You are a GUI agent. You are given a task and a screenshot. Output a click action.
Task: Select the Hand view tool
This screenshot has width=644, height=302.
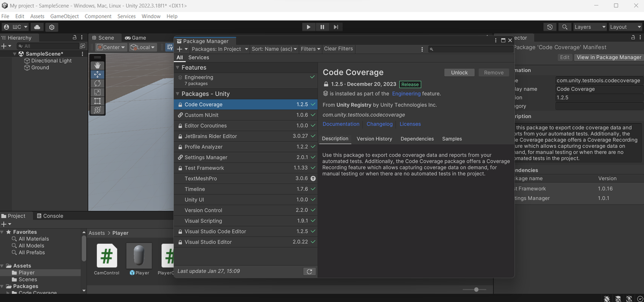pos(97,65)
